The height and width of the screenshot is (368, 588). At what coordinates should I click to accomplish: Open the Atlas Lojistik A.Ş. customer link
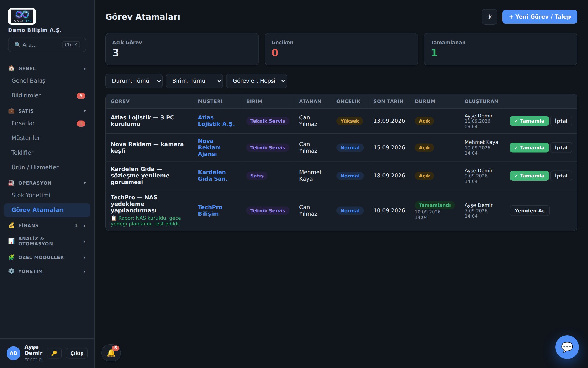tap(216, 121)
